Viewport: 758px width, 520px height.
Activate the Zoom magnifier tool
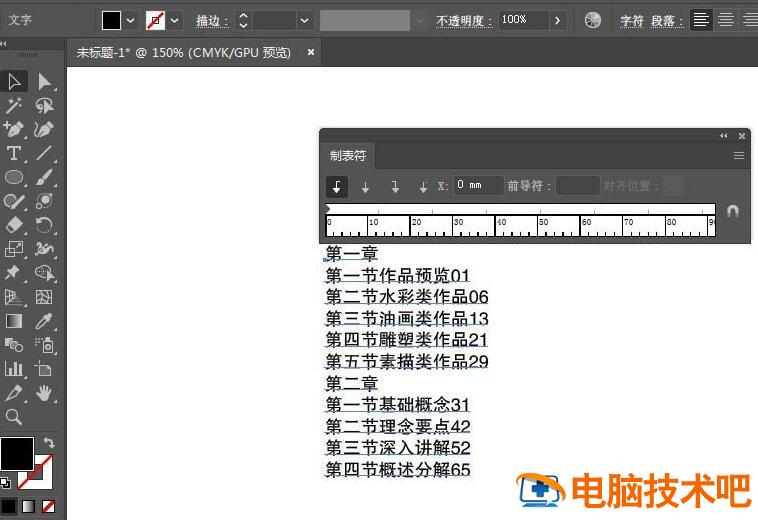[14, 417]
